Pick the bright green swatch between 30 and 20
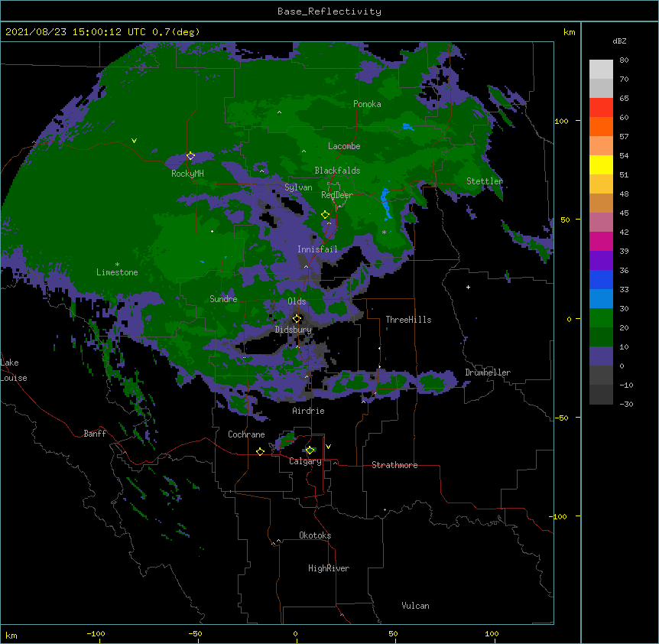Viewport: 659px width, 644px height. point(601,318)
